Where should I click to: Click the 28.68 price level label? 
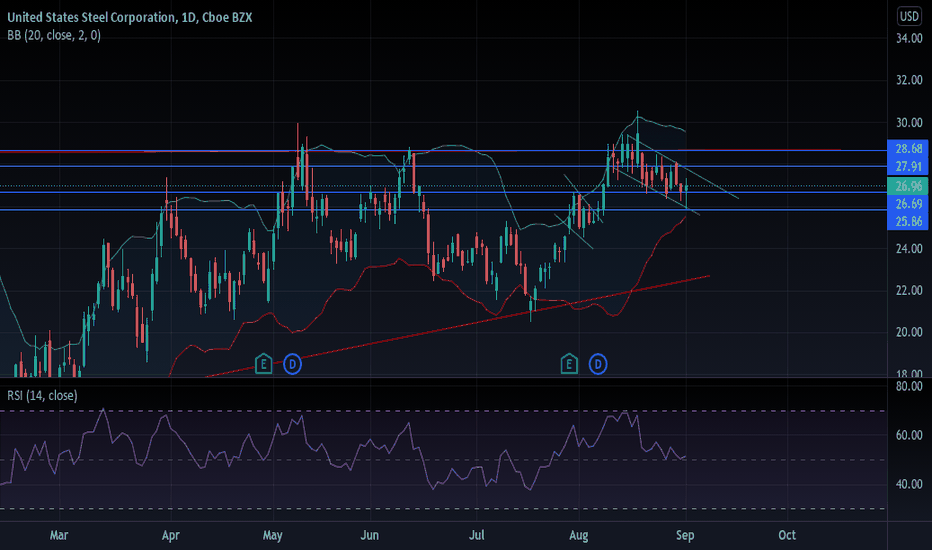click(x=908, y=149)
